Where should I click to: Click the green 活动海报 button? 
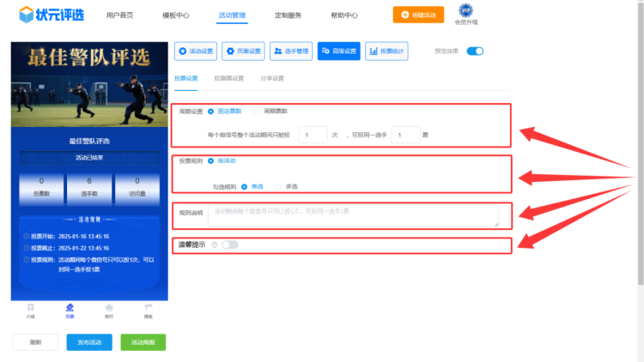pyautogui.click(x=143, y=341)
